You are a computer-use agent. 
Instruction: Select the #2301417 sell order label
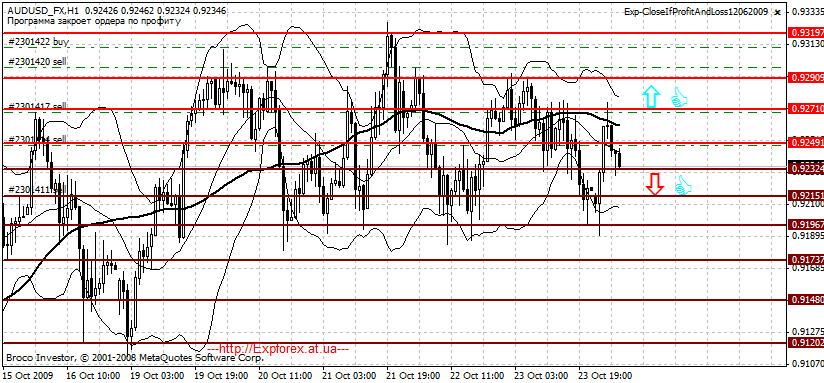coord(37,106)
